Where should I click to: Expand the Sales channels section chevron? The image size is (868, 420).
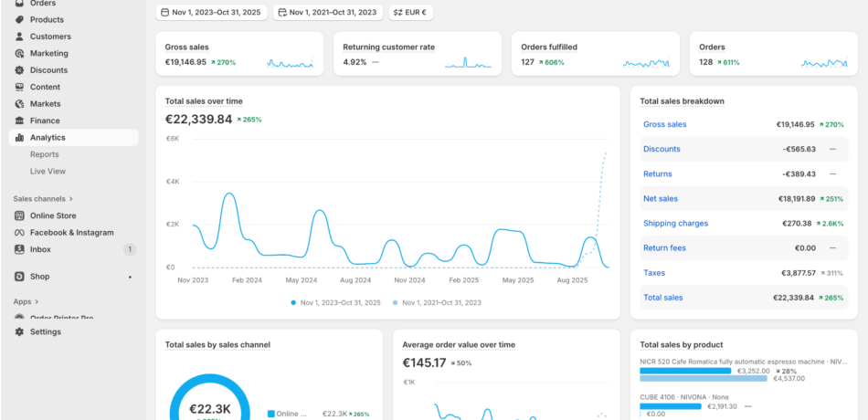71,198
